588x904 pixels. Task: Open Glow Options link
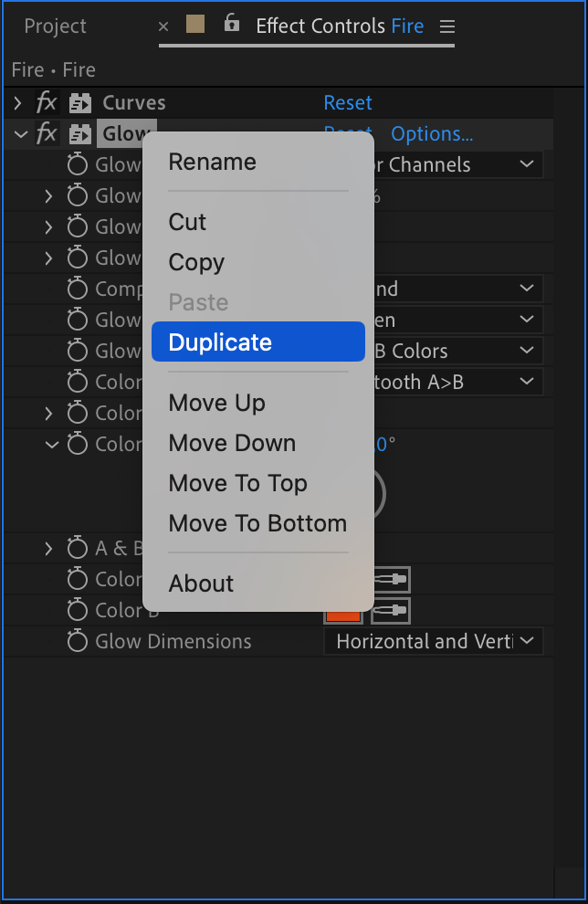point(432,134)
